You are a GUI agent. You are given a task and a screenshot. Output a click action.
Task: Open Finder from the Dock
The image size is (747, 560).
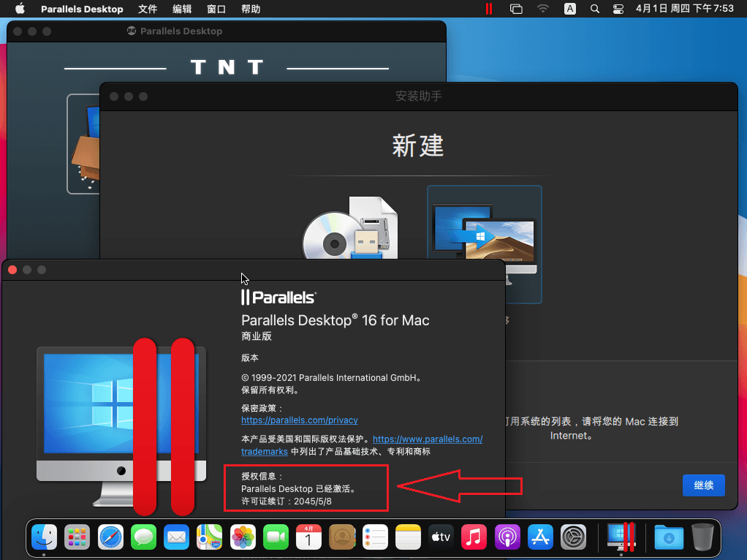point(45,537)
